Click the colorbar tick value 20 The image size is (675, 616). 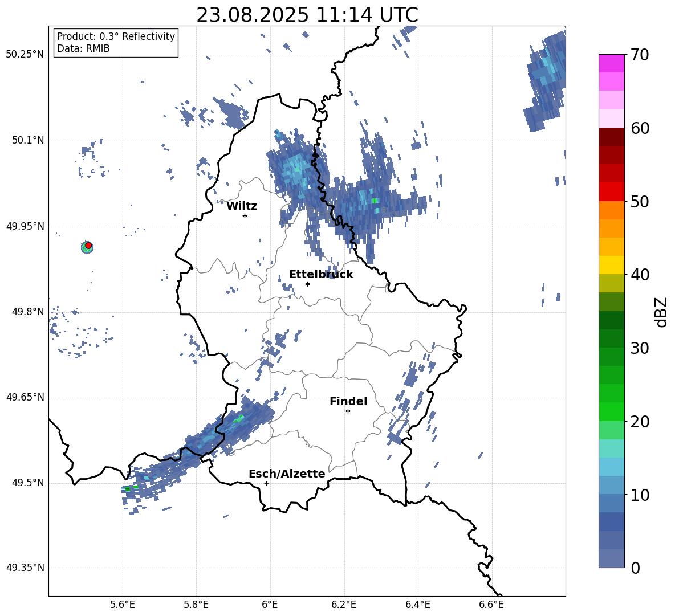pyautogui.click(x=639, y=422)
